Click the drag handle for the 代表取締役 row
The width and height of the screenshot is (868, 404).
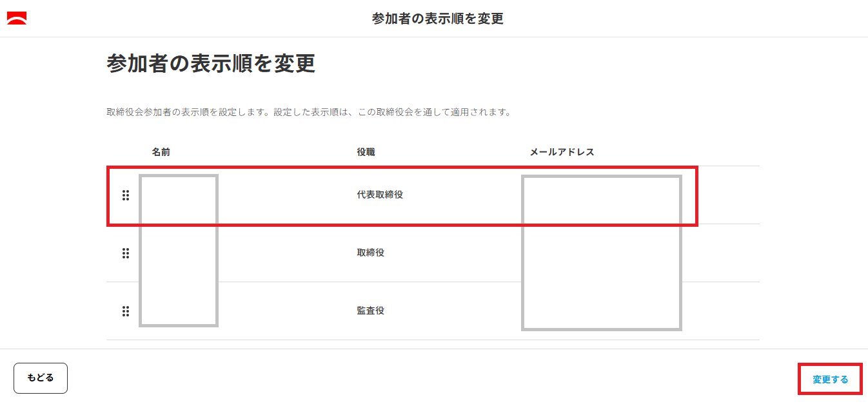tap(126, 195)
